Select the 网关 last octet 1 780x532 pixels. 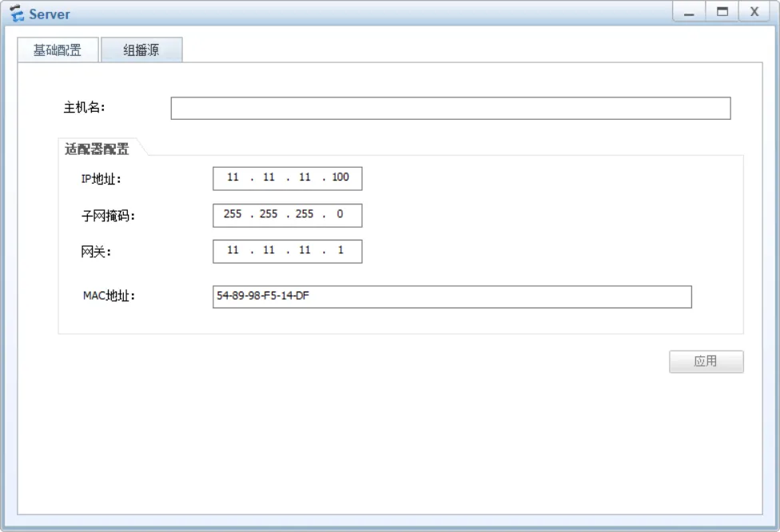[340, 250]
